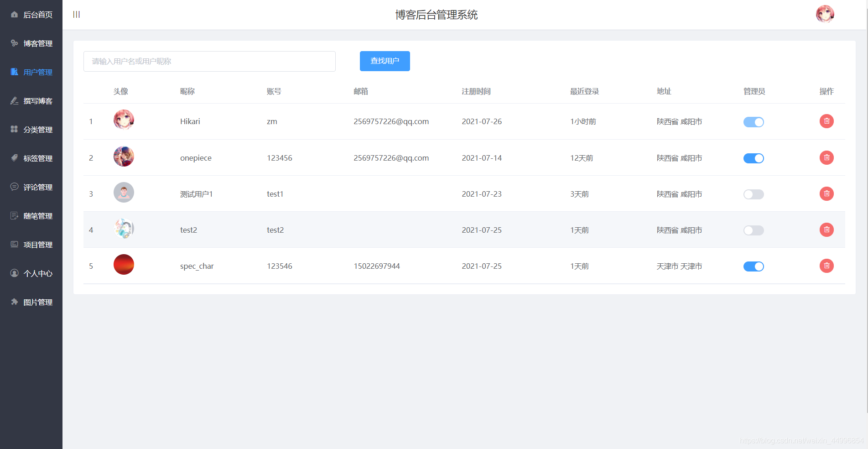Screen dimensions: 868x449
Task: Click last login cell 1小时前
Action: pyautogui.click(x=583, y=121)
